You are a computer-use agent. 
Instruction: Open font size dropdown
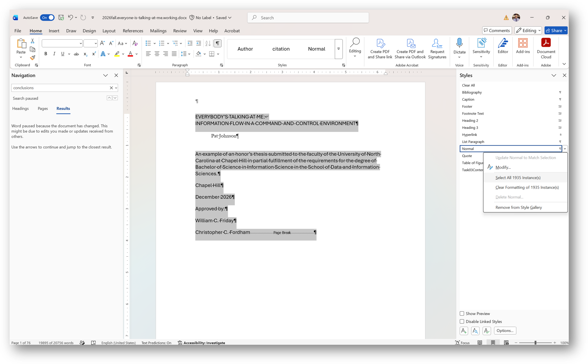(x=96, y=43)
